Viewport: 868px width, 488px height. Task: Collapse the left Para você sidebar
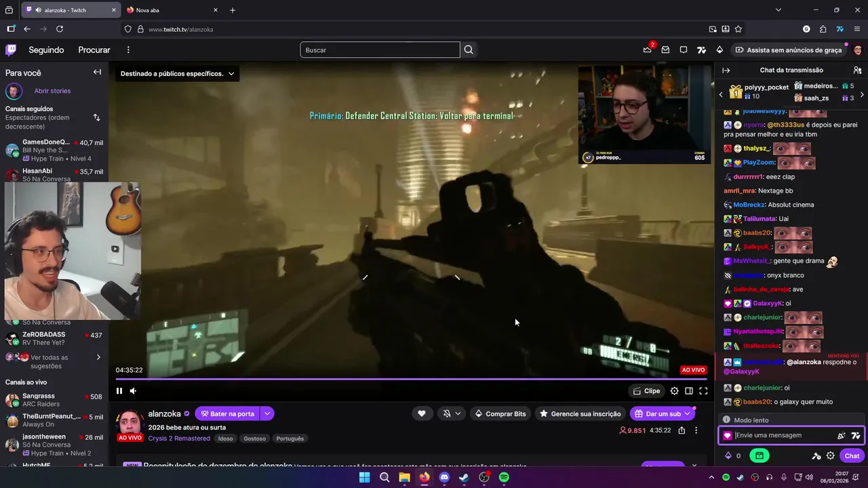[97, 72]
